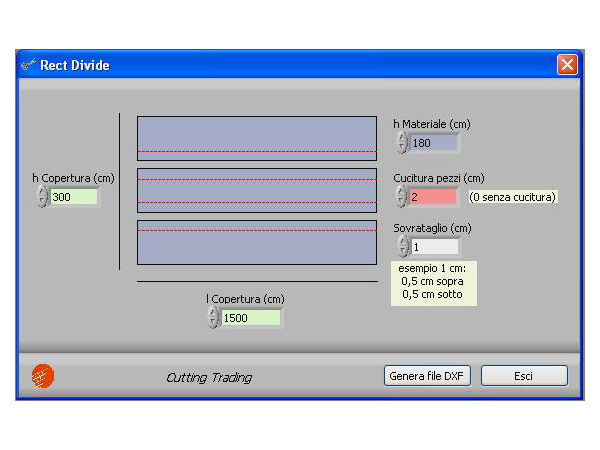
Task: Exit via the Esci button
Action: [x=524, y=376]
